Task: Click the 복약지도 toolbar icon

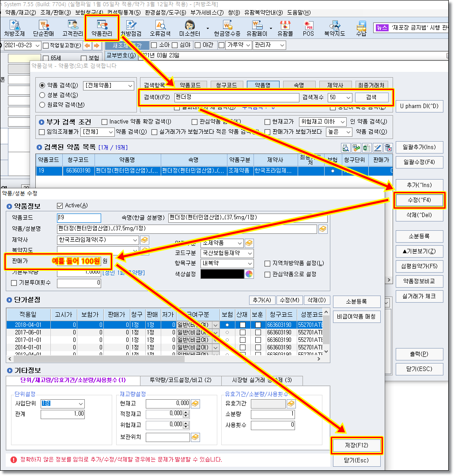Action: tap(334, 27)
